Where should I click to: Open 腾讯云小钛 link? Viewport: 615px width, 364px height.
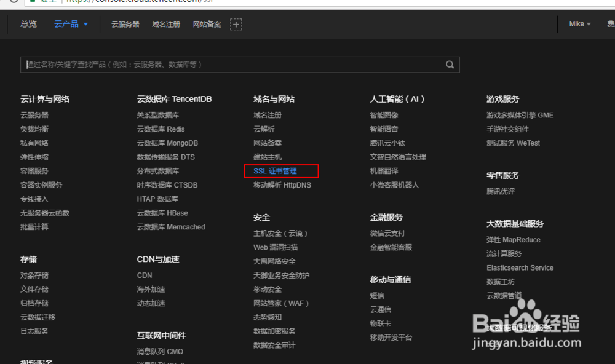387,143
